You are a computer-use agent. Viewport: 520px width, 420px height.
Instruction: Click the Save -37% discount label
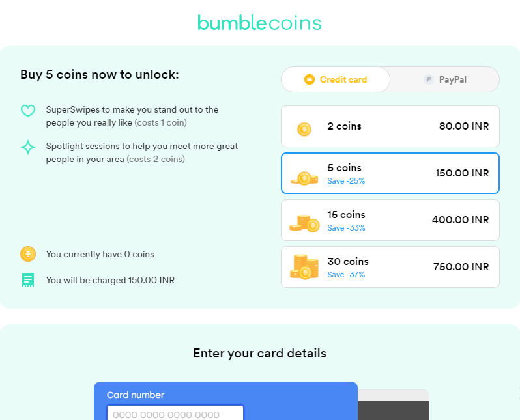click(x=346, y=275)
